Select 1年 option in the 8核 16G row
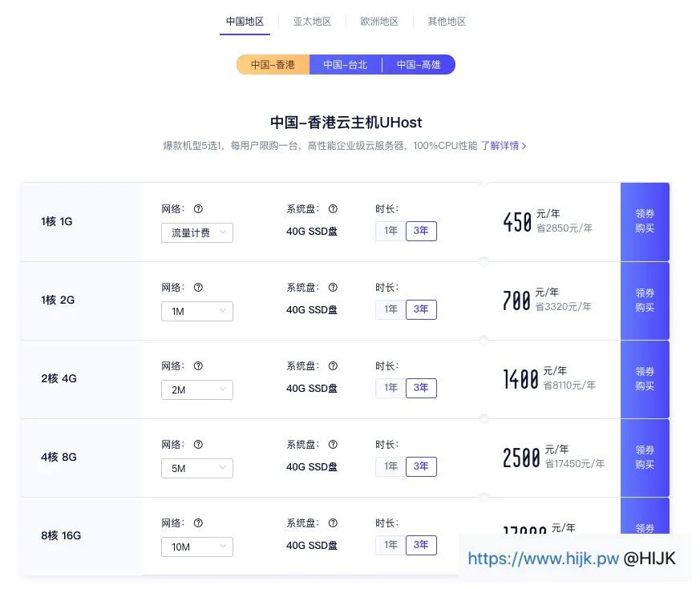This screenshot has width=700, height=589. pyautogui.click(x=390, y=545)
